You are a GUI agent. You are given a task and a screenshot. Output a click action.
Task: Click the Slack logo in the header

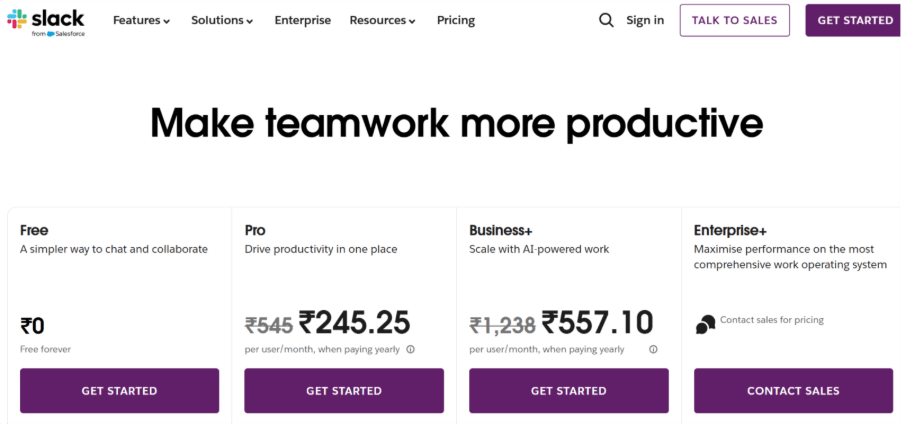point(47,20)
